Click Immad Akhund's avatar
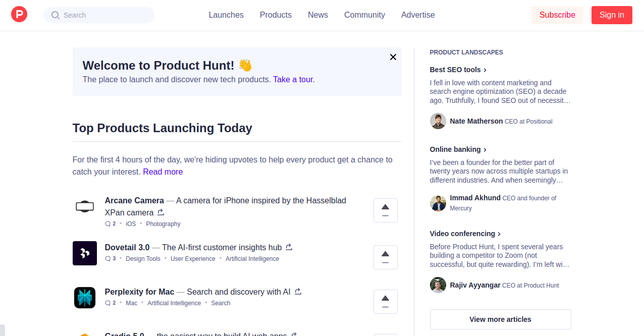 438,203
